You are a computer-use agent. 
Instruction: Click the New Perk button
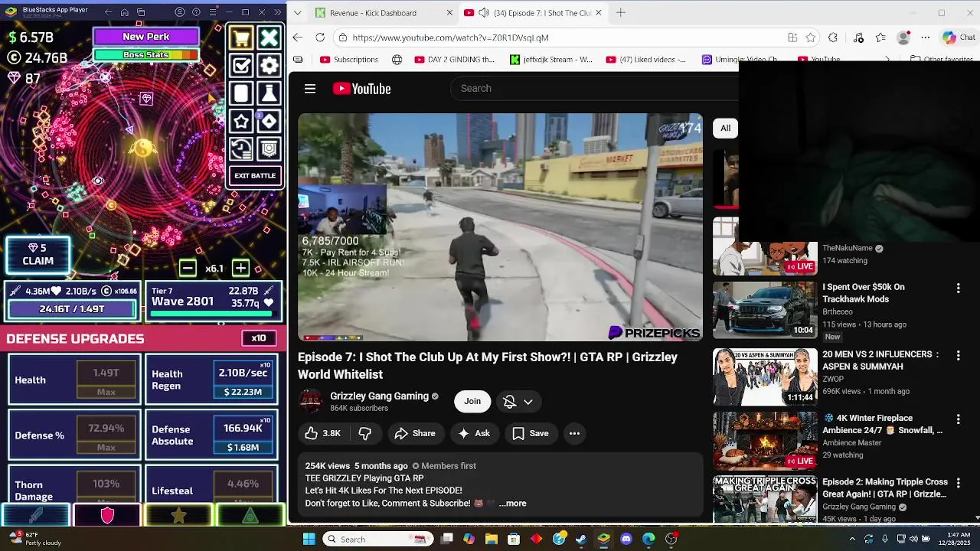(146, 37)
